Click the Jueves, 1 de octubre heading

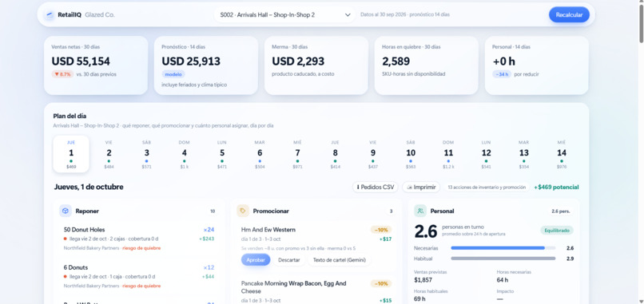[89, 187]
